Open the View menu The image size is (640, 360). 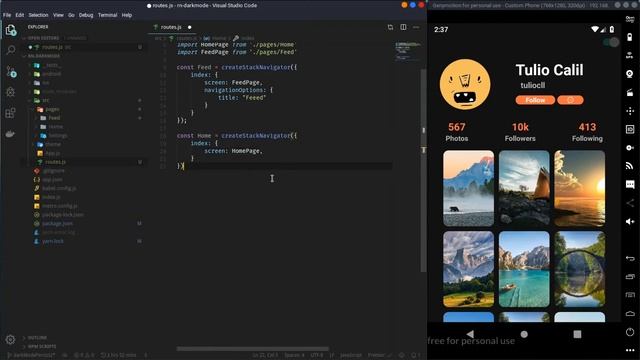click(58, 15)
